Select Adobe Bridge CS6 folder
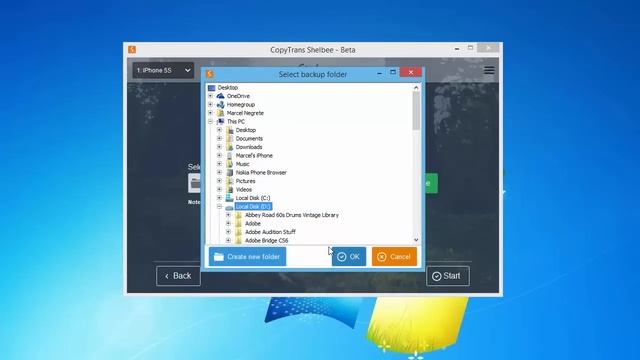This screenshot has width=640, height=360. [x=267, y=240]
